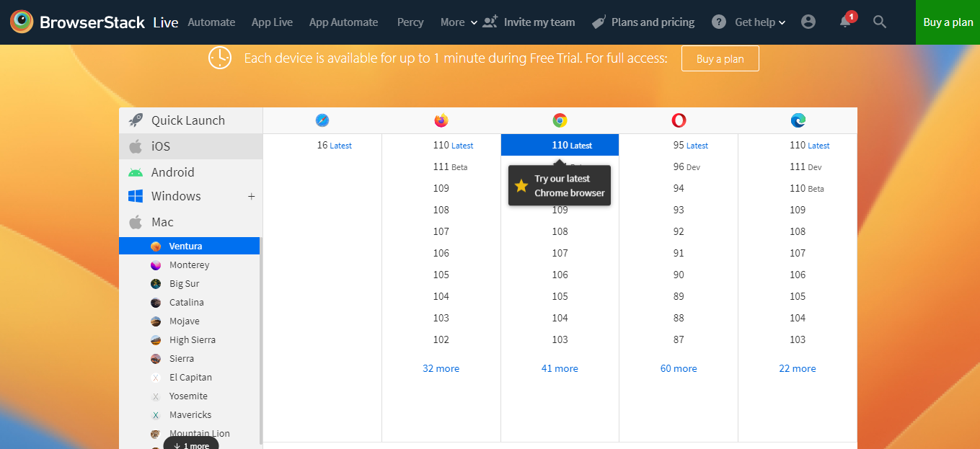This screenshot has height=449, width=980.
Task: Click the search magnifier icon
Action: pos(879,22)
